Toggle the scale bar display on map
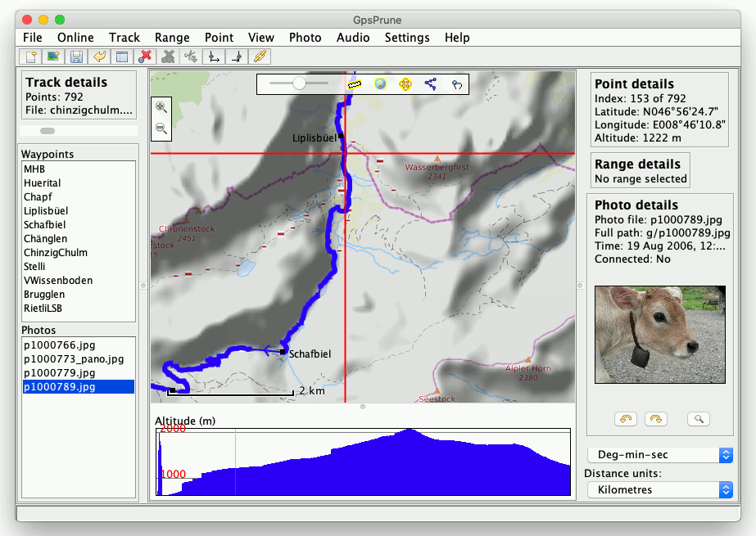 point(355,83)
